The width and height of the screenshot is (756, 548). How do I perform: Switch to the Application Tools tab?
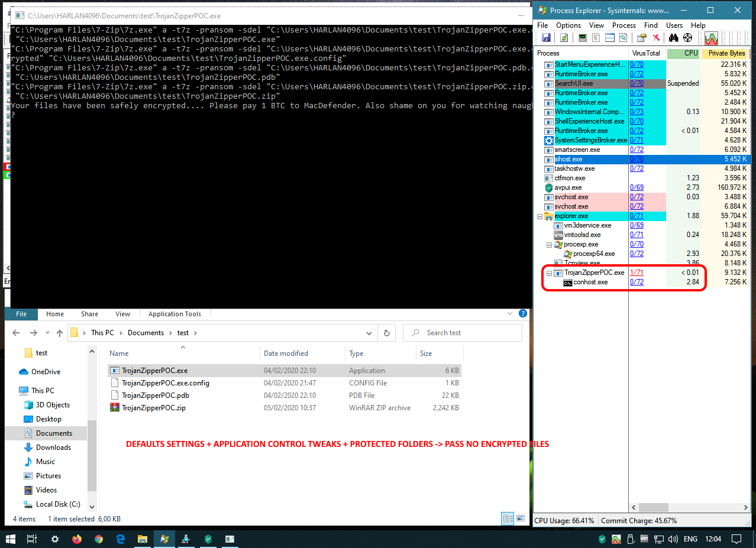click(x=175, y=314)
